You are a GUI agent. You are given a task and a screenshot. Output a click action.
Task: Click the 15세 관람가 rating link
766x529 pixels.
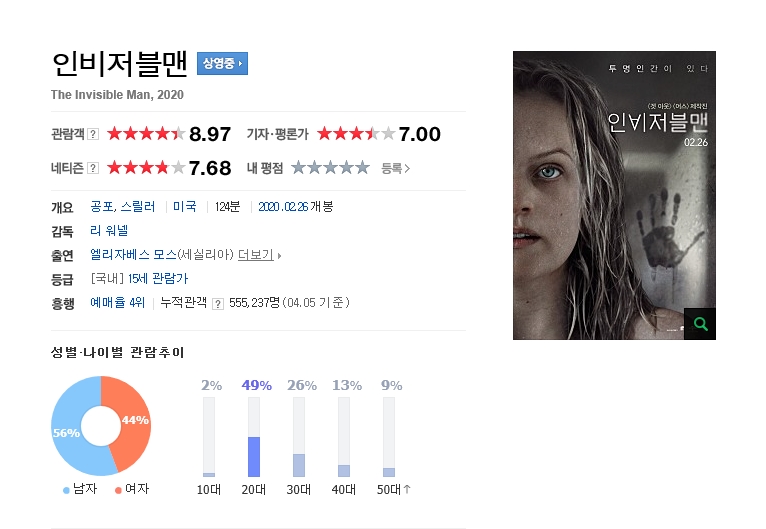[158, 278]
